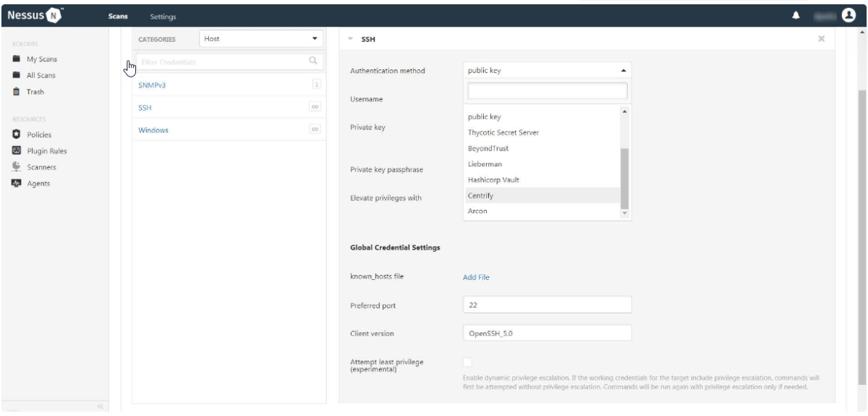Remove SSH credential with the X button
This screenshot has width=868, height=416.
tap(821, 39)
